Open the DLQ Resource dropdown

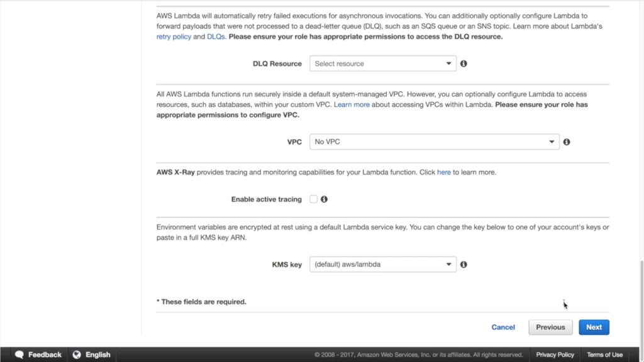[x=383, y=63]
